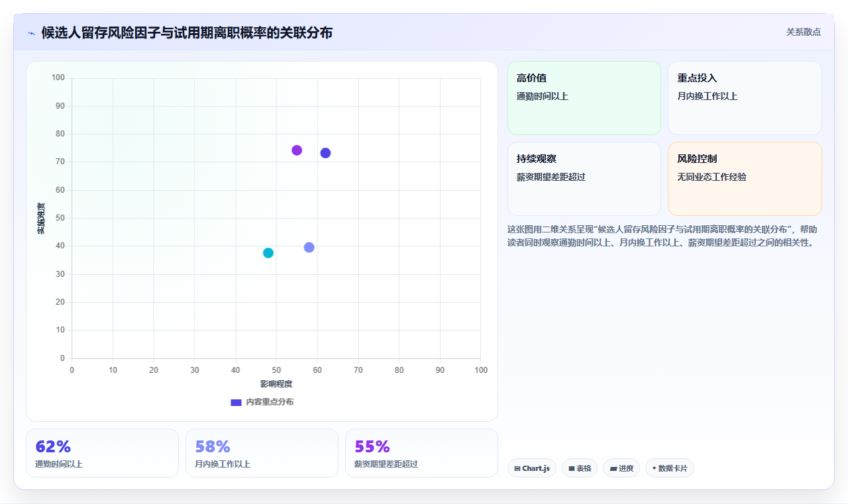The height and width of the screenshot is (504, 848).
Task: Click the 数据卡片 tag chip
Action: [x=670, y=468]
